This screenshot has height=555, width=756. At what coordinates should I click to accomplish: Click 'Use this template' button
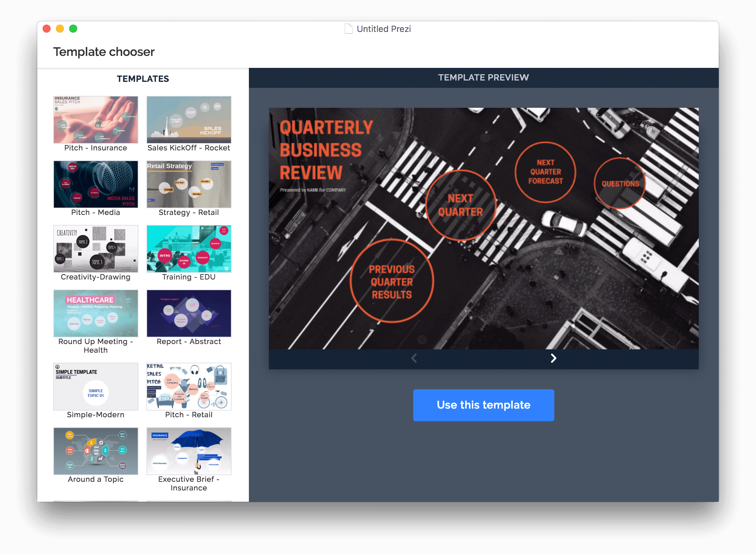[x=484, y=405]
